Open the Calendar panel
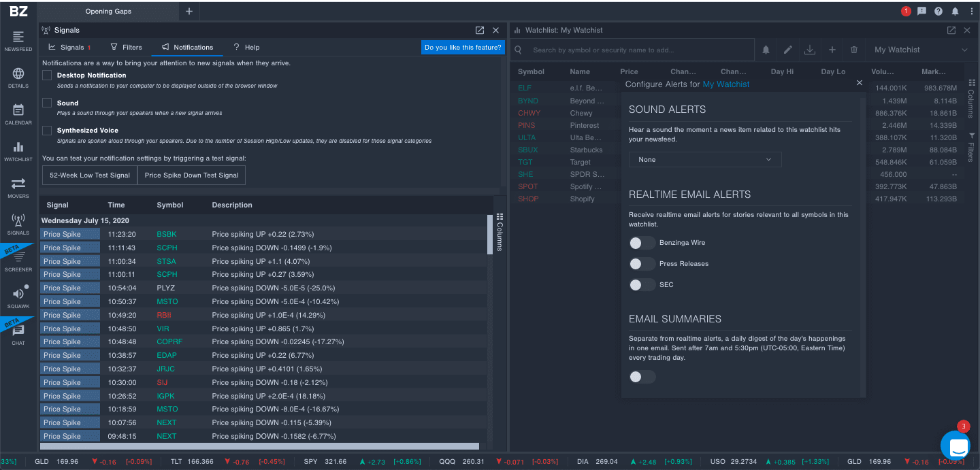The image size is (980, 470). point(18,112)
